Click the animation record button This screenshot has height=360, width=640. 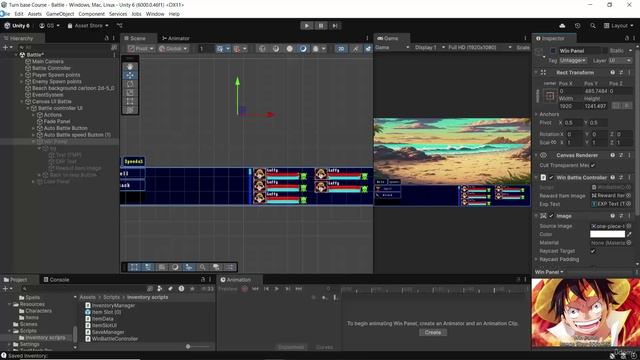(244, 289)
